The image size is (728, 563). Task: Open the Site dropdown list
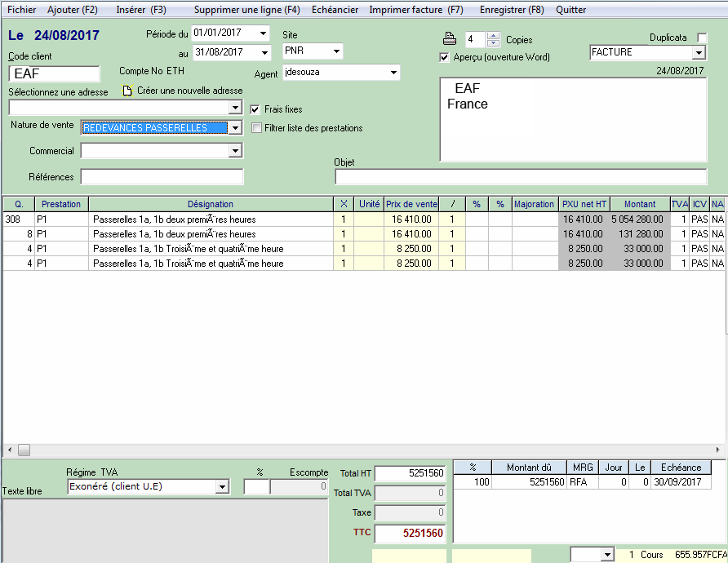[x=336, y=51]
